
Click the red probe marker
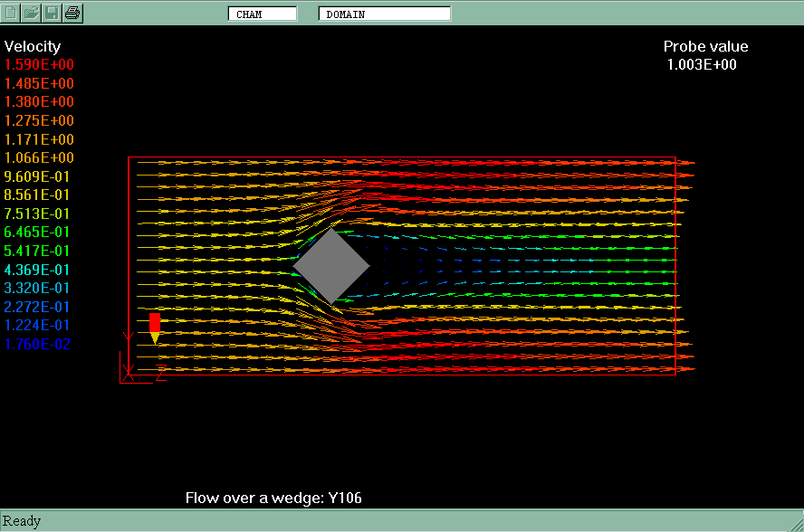[155, 326]
